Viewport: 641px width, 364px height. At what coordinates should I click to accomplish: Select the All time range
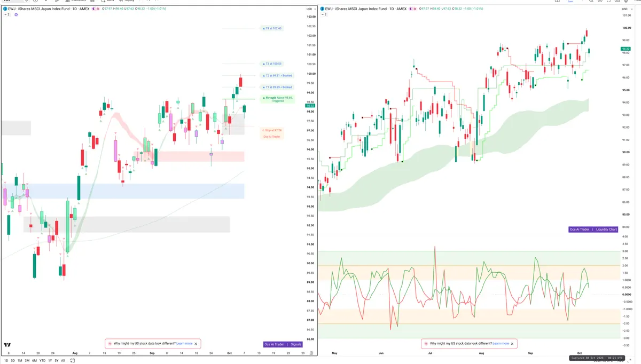pos(63,361)
